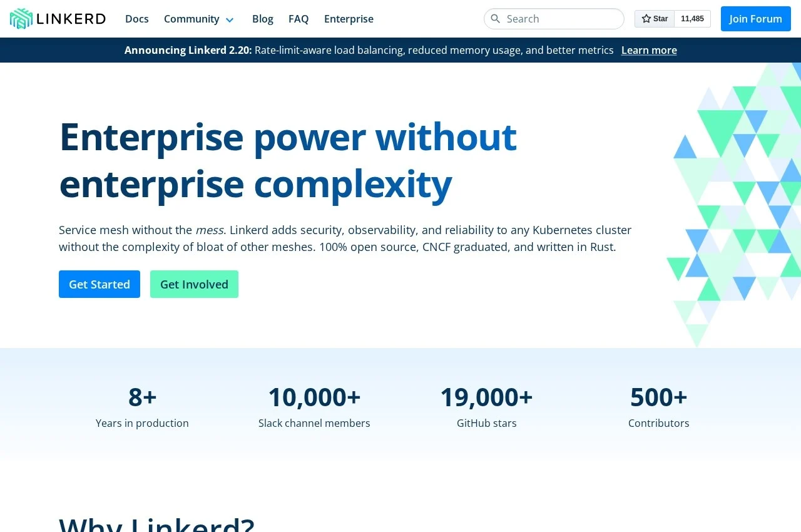Click the Join Forum button
This screenshot has height=532, width=801.
(756, 19)
